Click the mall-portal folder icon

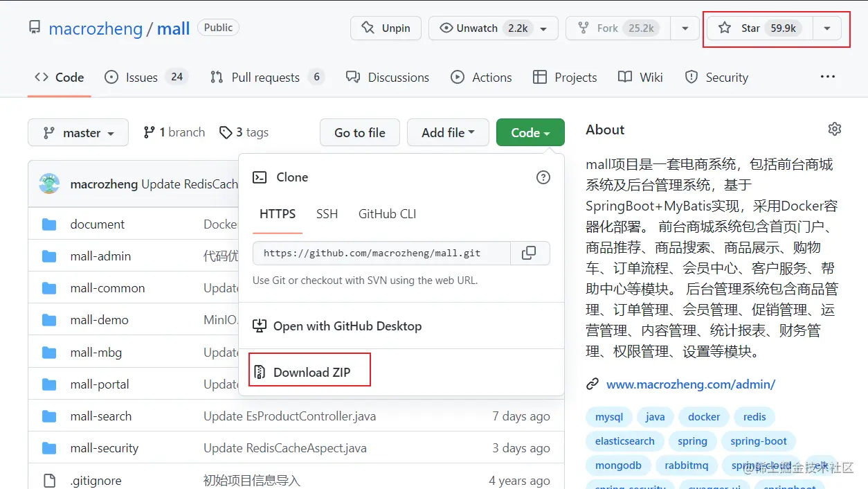pos(49,384)
